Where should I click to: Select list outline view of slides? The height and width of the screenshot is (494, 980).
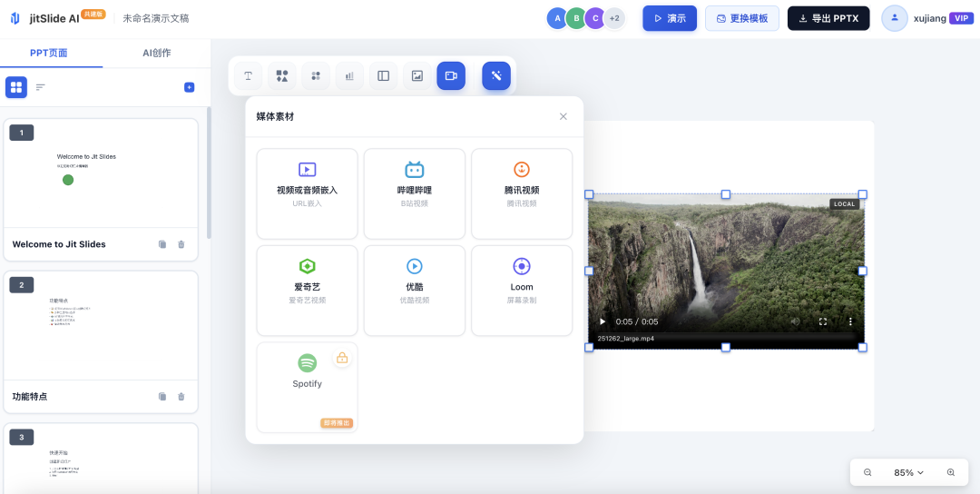[41, 87]
